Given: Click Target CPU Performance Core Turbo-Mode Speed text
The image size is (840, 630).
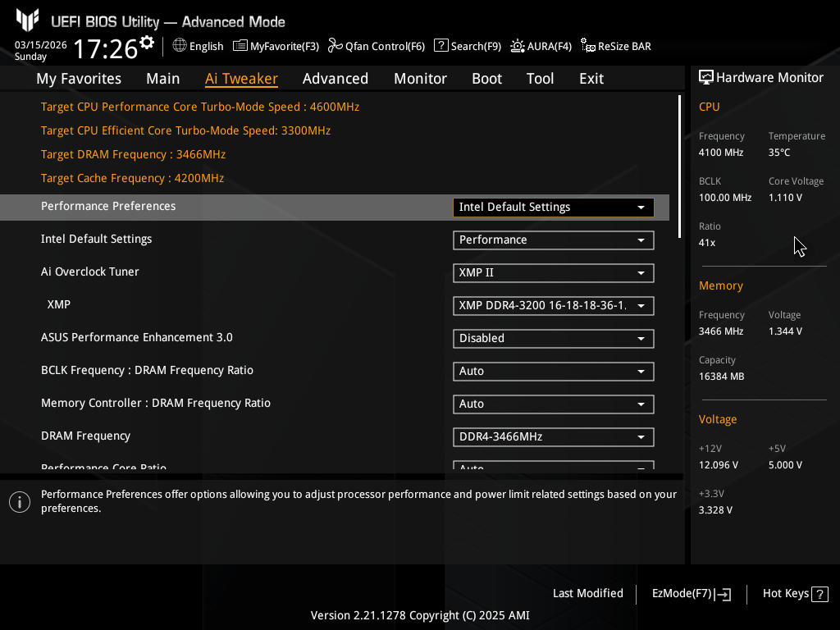Looking at the screenshot, I should [x=200, y=107].
